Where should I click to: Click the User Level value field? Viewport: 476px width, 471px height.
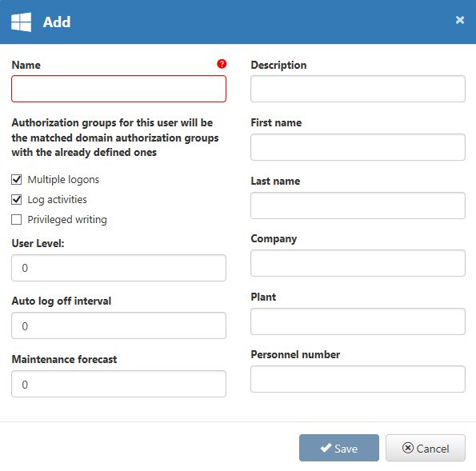point(118,268)
